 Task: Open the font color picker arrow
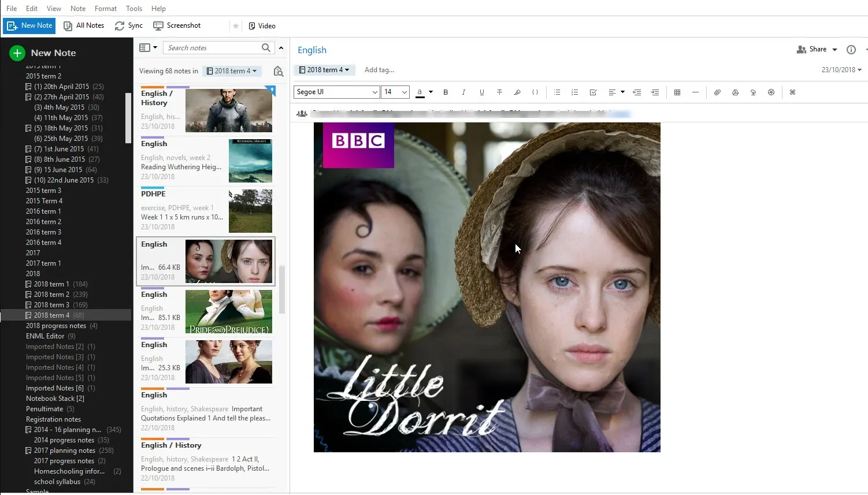click(x=431, y=92)
